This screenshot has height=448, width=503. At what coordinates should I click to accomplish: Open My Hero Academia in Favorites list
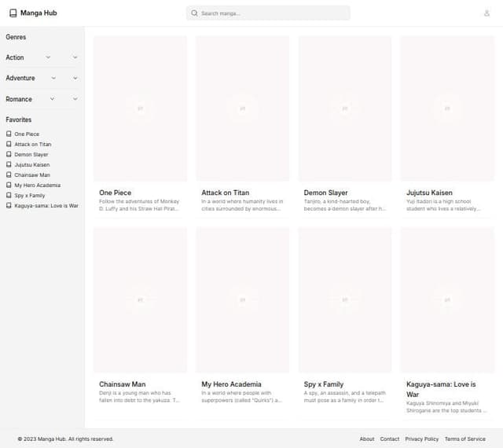37,185
